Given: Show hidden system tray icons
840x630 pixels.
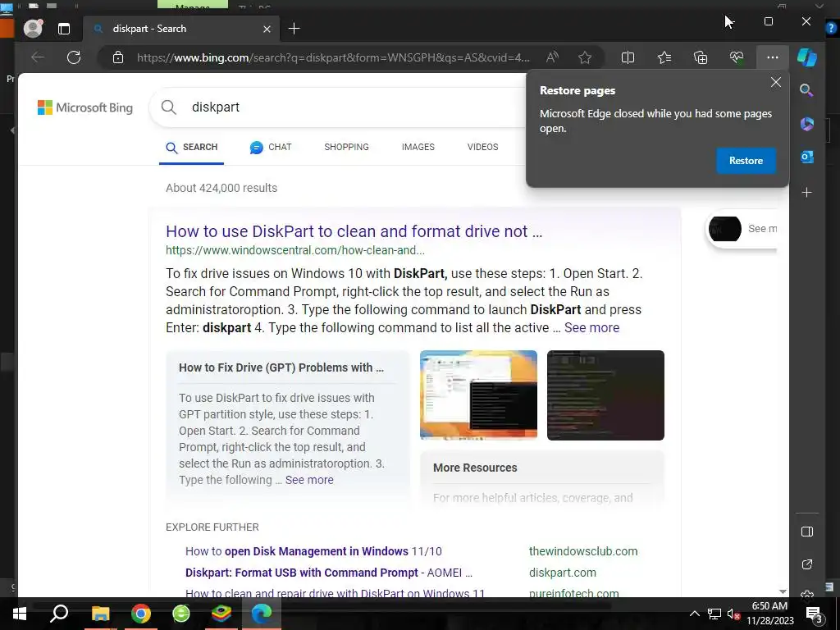Looking at the screenshot, I should coord(694,614).
